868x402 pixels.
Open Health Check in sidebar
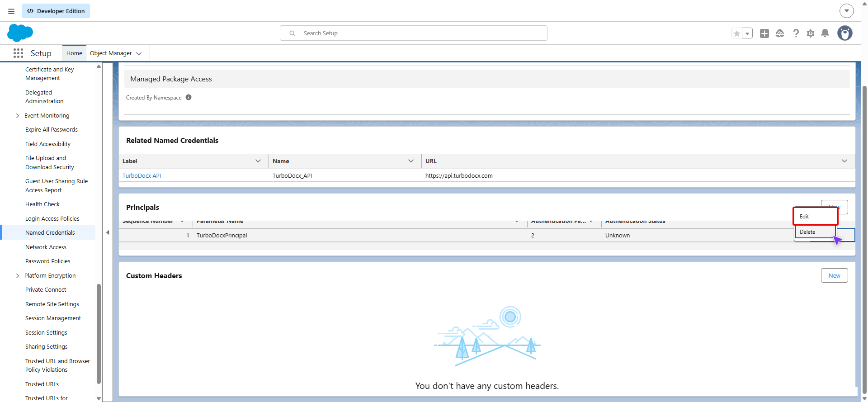click(42, 204)
